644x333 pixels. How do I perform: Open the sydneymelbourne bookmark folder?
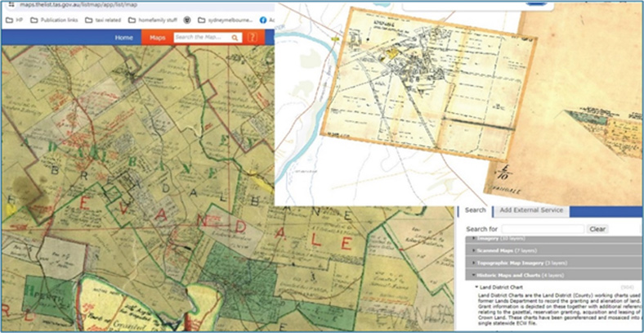pos(225,19)
